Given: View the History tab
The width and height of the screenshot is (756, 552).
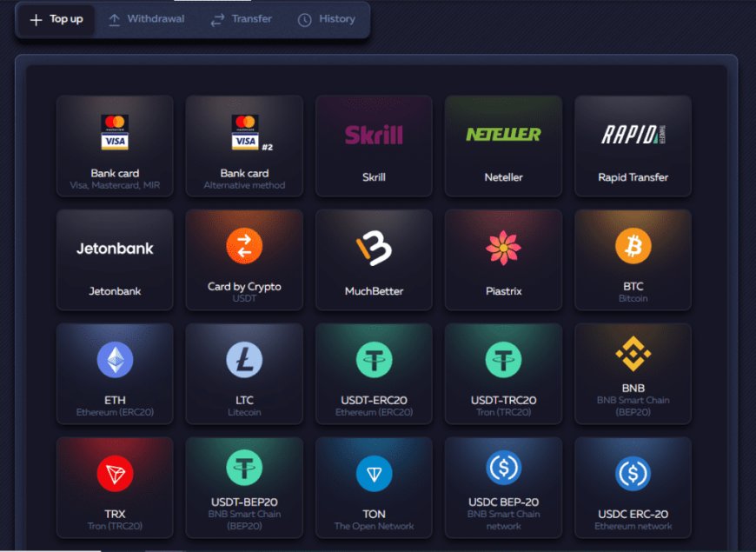Looking at the screenshot, I should pyautogui.click(x=327, y=19).
